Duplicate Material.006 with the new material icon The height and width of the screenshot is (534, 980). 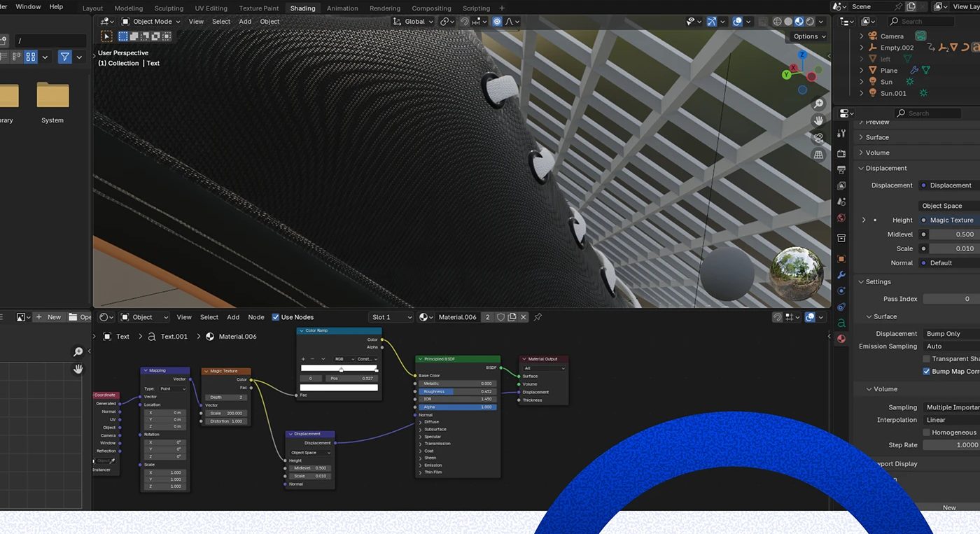pos(512,317)
